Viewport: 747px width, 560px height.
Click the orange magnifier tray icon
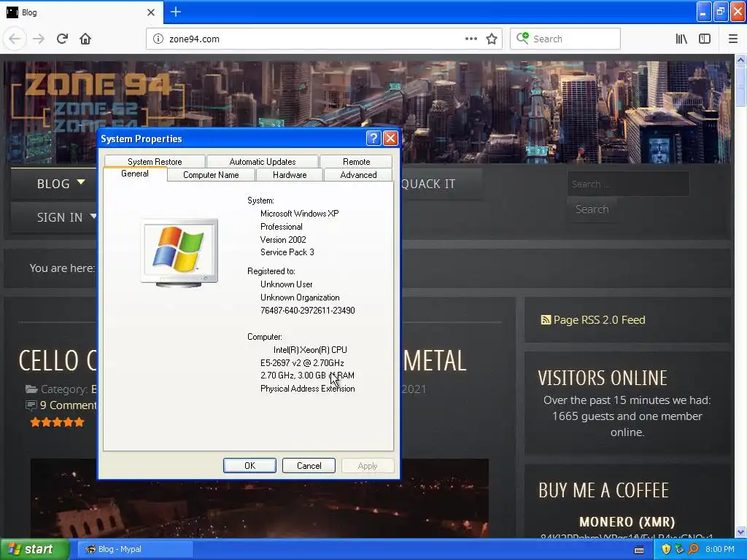(x=694, y=550)
